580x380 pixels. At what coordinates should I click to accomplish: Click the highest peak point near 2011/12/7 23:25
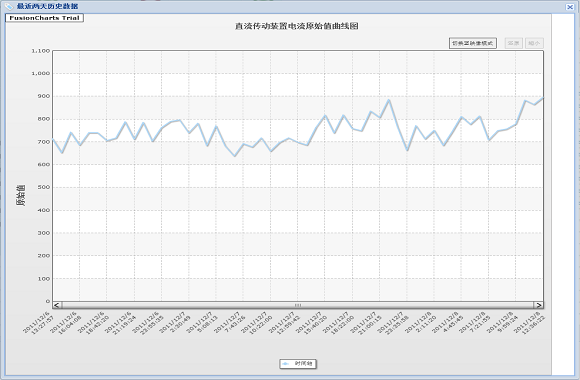pos(389,100)
